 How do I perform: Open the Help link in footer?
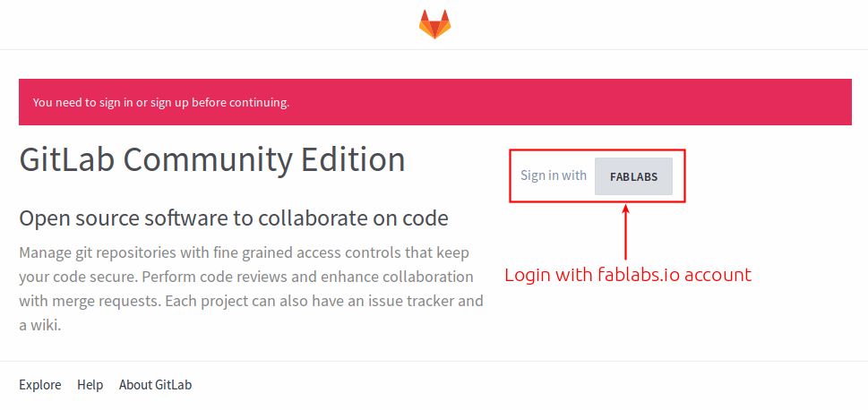[90, 385]
